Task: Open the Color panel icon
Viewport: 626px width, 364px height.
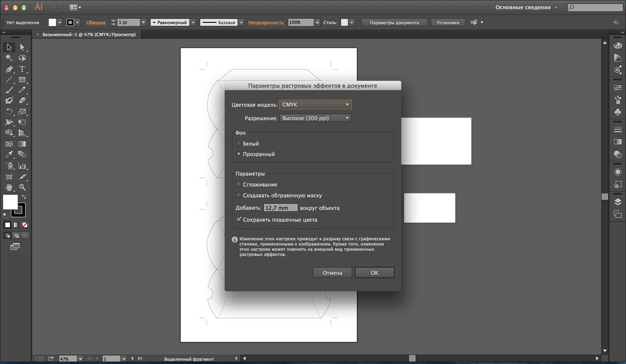Action: pos(618,46)
